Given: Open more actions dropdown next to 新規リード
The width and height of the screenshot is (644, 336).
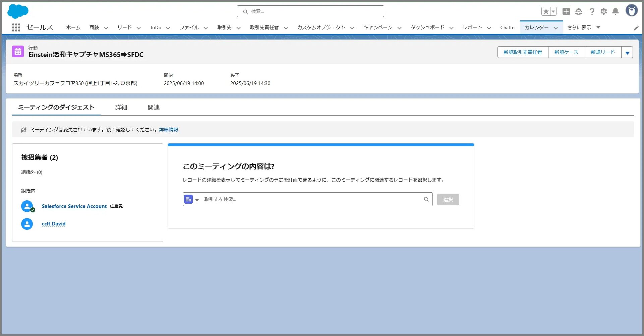Looking at the screenshot, I should (627, 52).
